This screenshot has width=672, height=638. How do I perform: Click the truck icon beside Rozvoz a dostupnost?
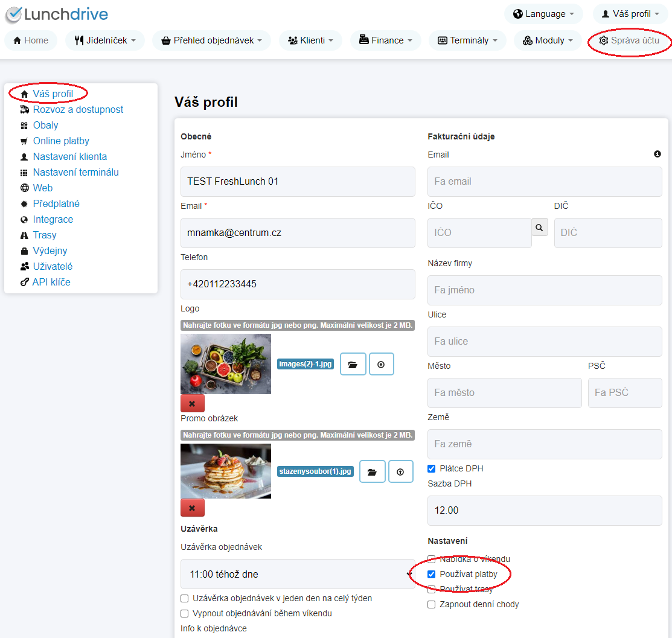[24, 110]
